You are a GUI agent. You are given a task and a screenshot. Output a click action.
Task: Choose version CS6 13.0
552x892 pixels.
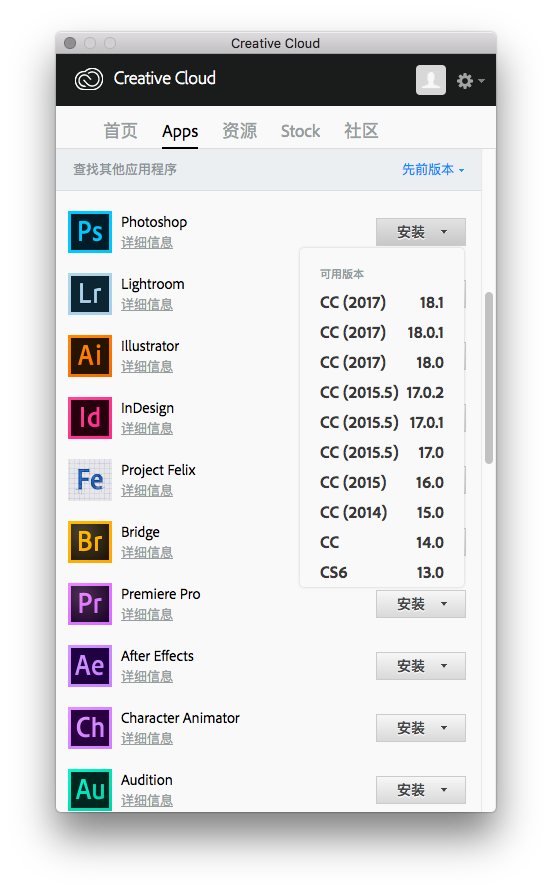(382, 573)
